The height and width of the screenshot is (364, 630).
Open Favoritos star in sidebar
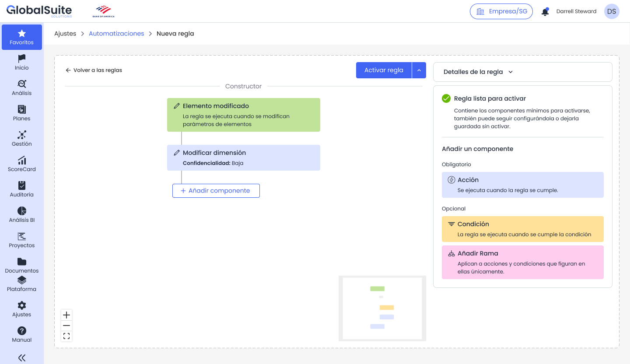[x=22, y=33]
